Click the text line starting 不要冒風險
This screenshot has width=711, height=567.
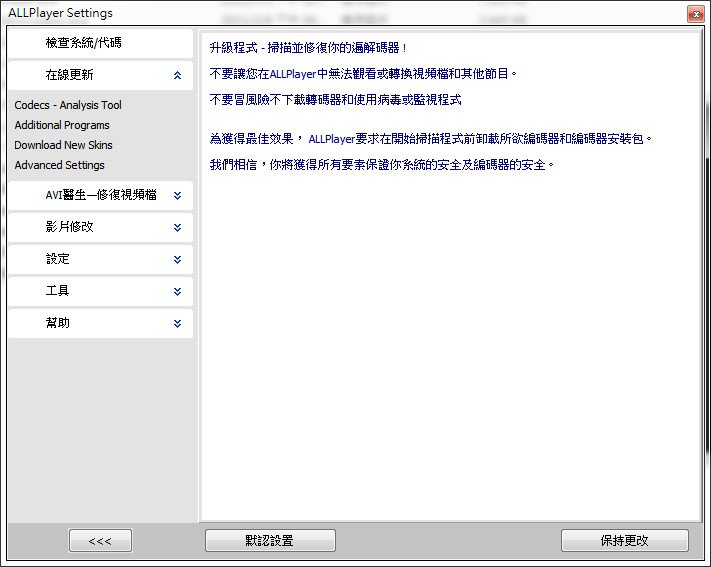pyautogui.click(x=336, y=100)
